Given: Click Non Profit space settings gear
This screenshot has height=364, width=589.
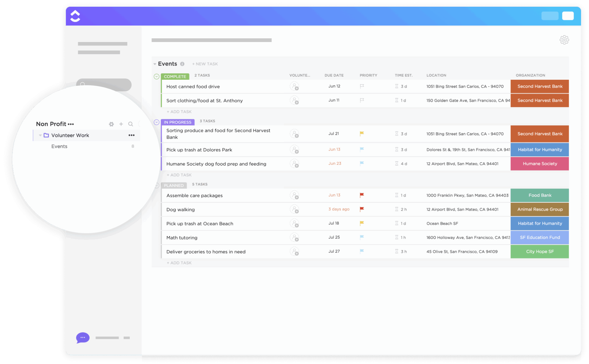Looking at the screenshot, I should 111,124.
